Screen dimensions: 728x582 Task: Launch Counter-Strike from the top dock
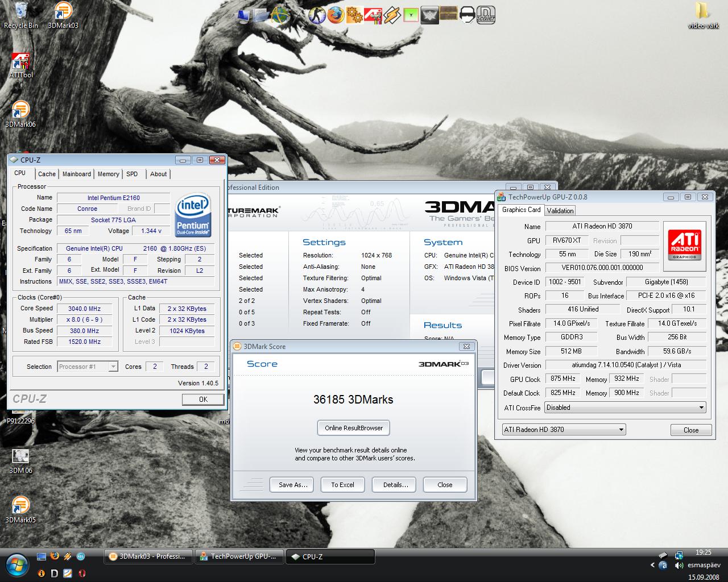[x=318, y=15]
